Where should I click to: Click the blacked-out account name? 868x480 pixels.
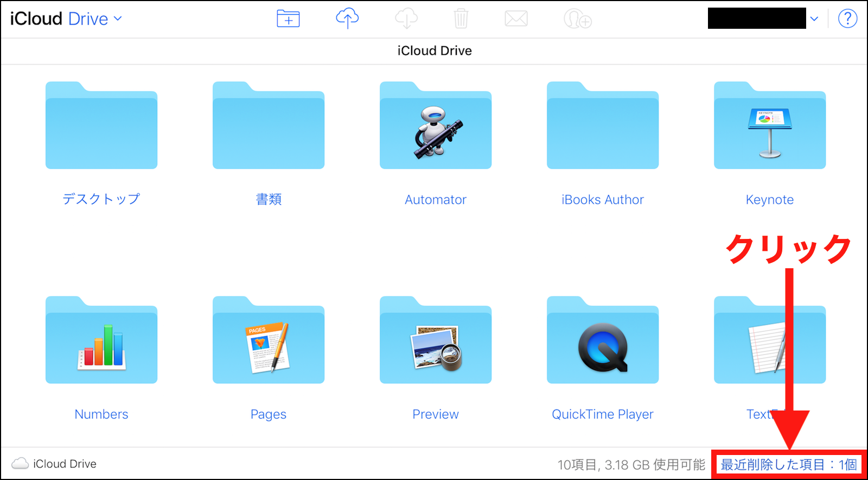point(757,18)
